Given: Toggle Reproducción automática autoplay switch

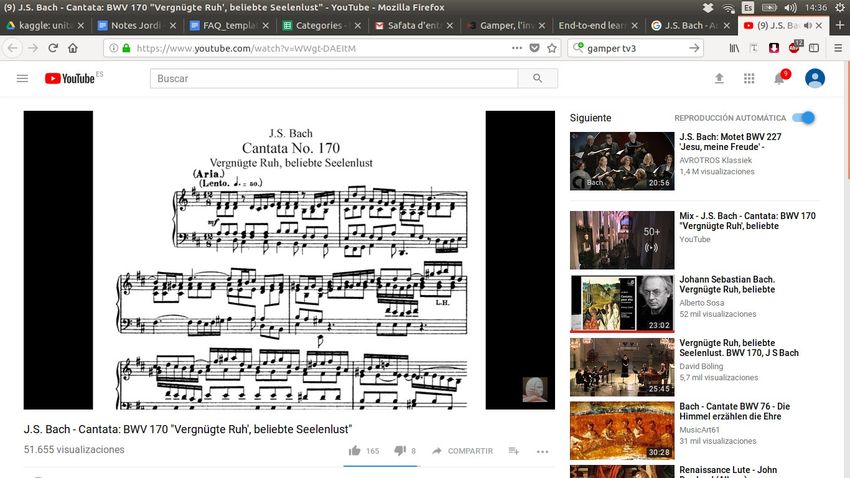Looking at the screenshot, I should click(803, 118).
